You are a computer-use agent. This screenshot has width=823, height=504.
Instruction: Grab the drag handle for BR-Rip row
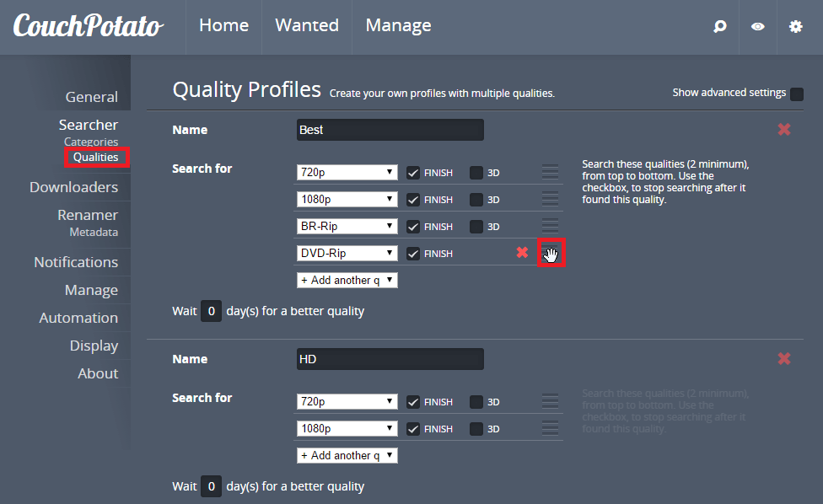click(x=550, y=226)
